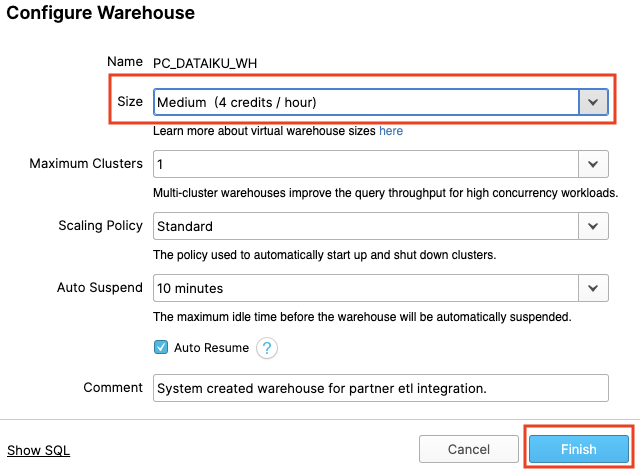Click the Configure Warehouse dialog title
This screenshot has width=640, height=471.
tap(101, 14)
